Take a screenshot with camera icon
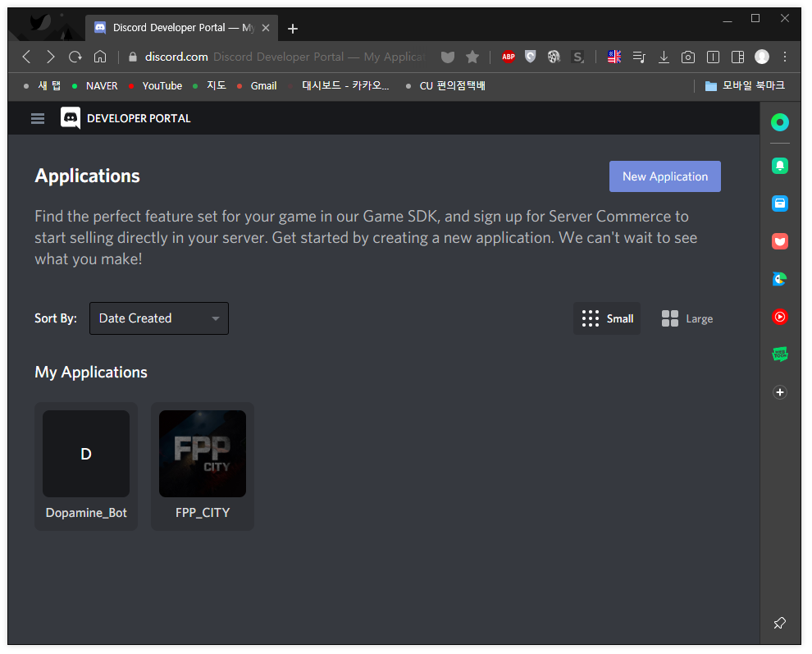This screenshot has height=654, width=812. [688, 57]
